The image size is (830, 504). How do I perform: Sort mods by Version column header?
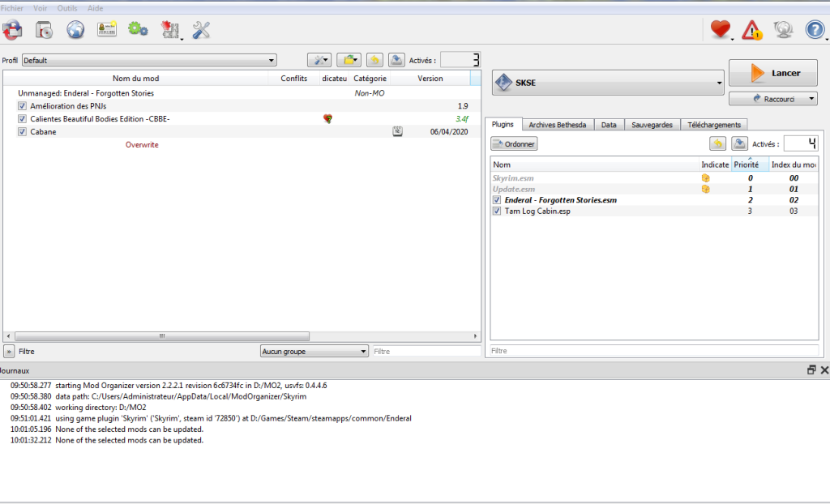point(430,79)
